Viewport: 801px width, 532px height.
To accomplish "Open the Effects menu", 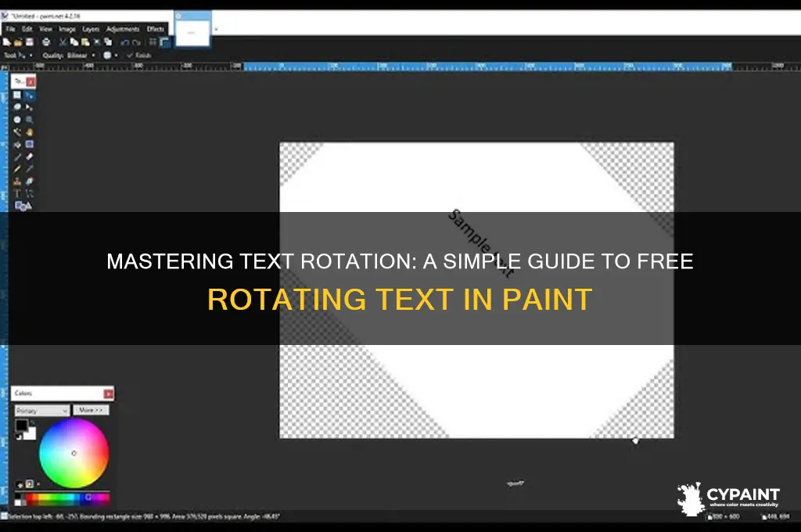I will click(156, 29).
